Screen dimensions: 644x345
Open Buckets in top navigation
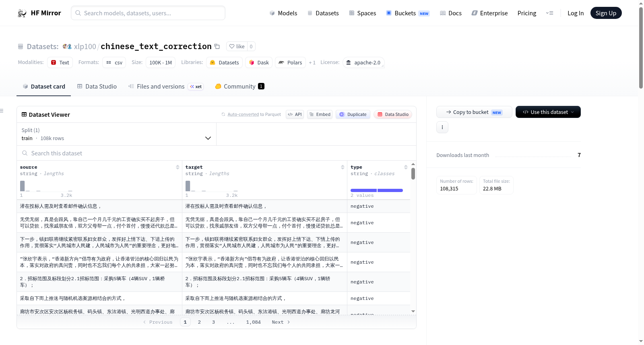[x=408, y=13]
